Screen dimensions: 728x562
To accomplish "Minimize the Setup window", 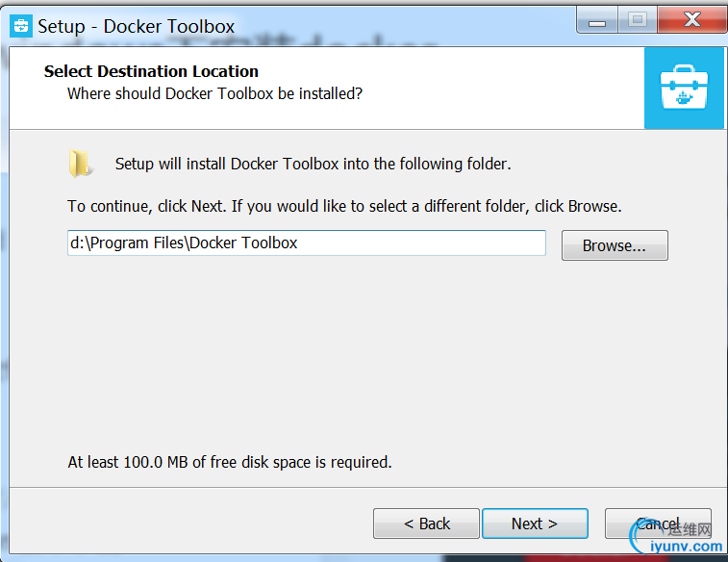I will 597,20.
